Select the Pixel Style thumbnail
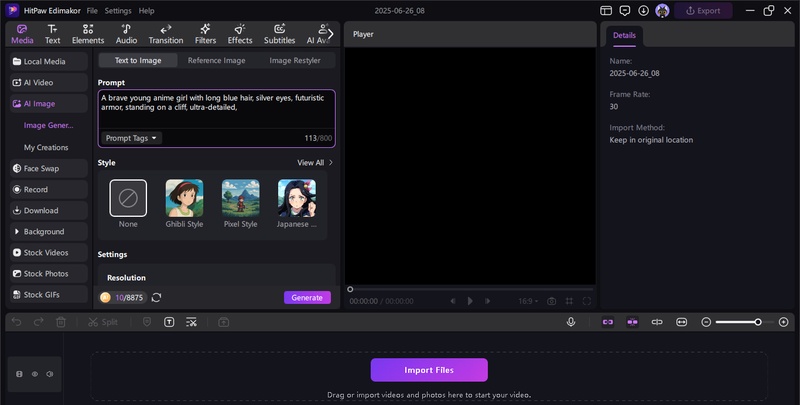800x405 pixels. [240, 198]
